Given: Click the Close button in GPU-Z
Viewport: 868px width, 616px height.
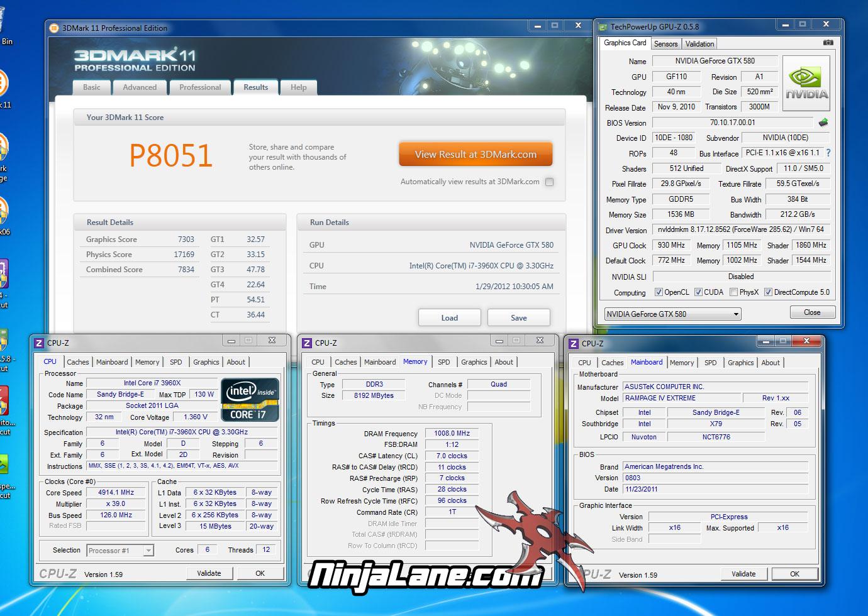Looking at the screenshot, I should click(812, 312).
